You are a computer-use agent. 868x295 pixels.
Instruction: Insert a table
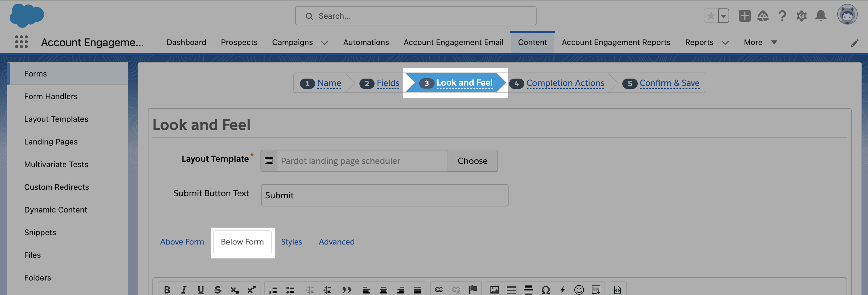click(512, 290)
